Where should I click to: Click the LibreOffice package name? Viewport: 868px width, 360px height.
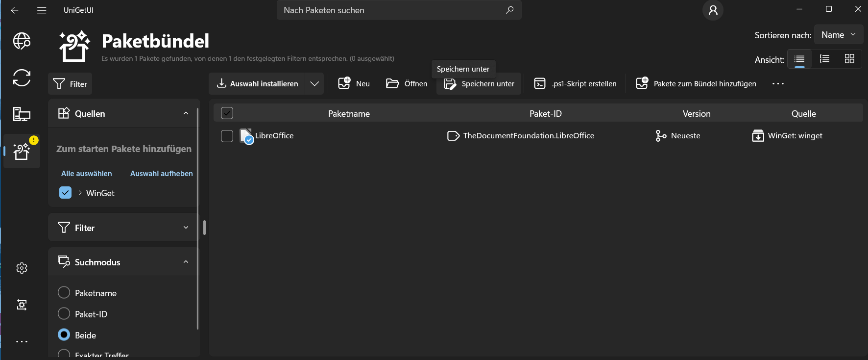tap(274, 136)
